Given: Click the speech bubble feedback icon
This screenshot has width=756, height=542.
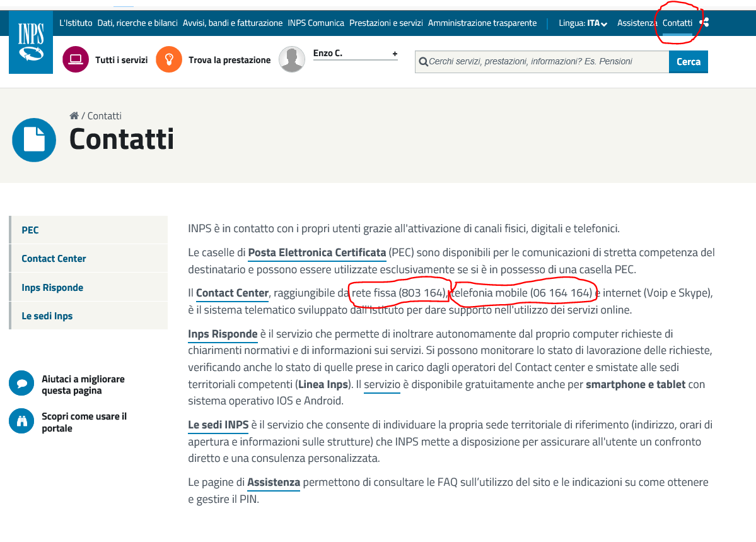Looking at the screenshot, I should tap(21, 384).
